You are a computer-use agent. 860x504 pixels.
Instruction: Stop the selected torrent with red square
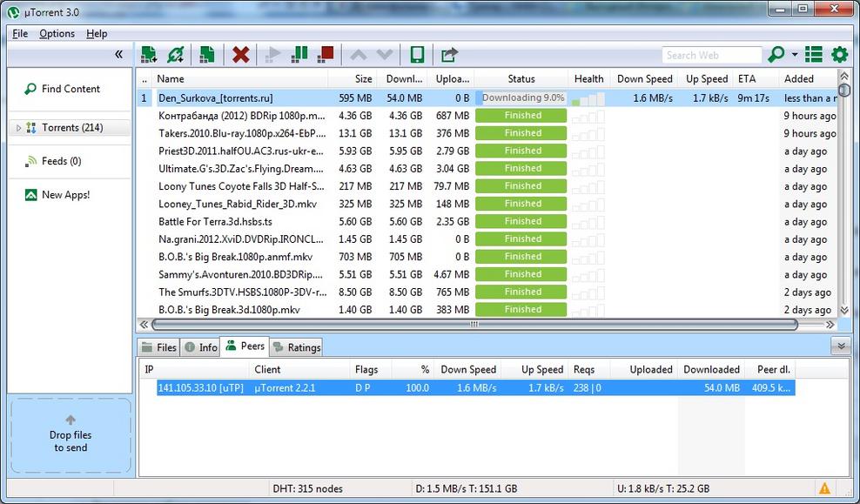click(x=326, y=54)
